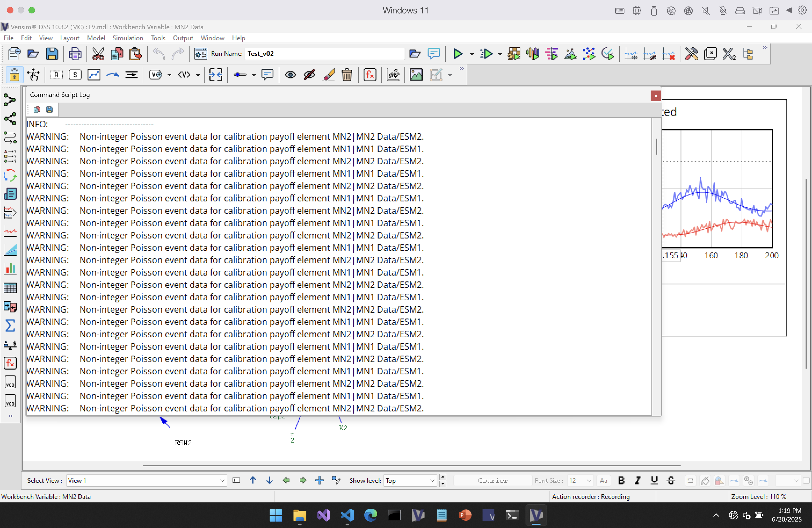Image resolution: width=812 pixels, height=528 pixels.
Task: Open simulation control settings icon
Action: [201, 54]
